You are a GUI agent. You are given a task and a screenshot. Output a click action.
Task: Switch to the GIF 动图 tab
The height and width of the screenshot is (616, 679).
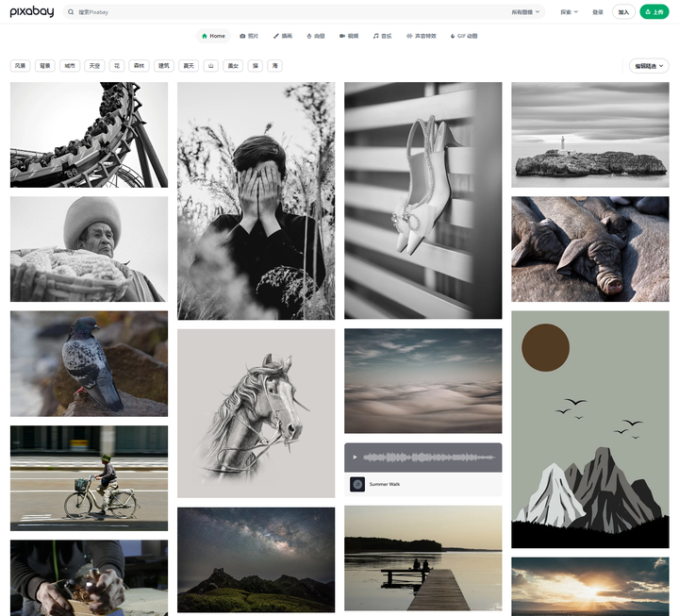463,36
